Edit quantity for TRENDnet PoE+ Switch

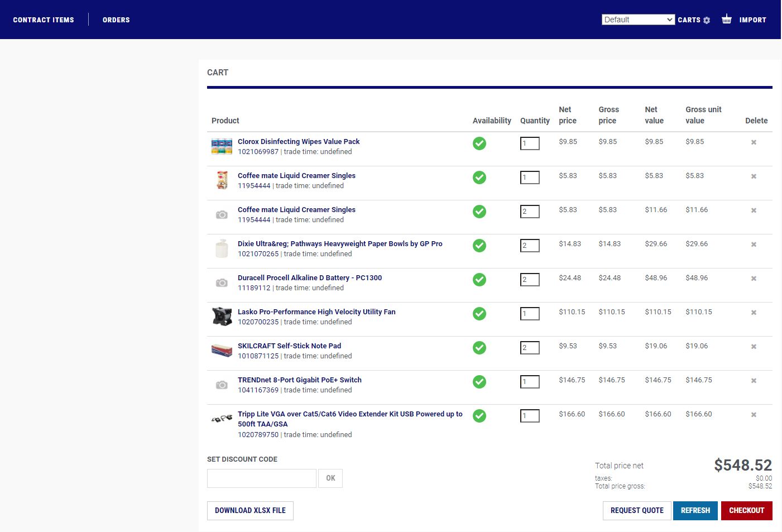click(530, 382)
